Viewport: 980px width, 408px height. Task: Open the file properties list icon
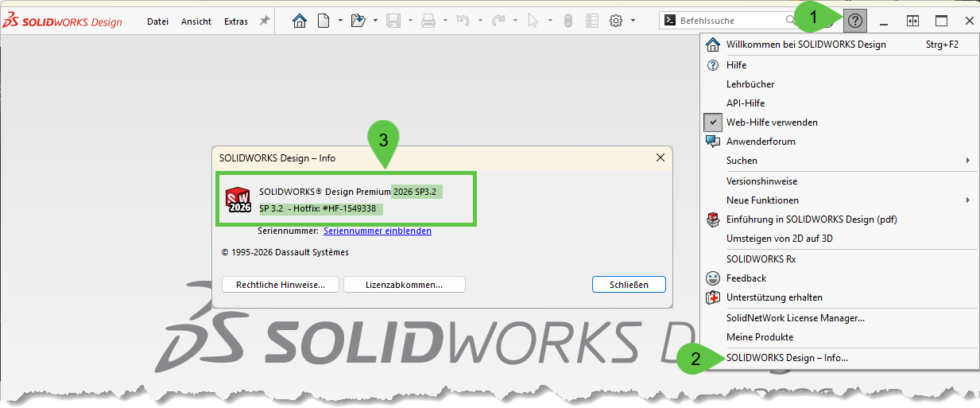pyautogui.click(x=591, y=21)
